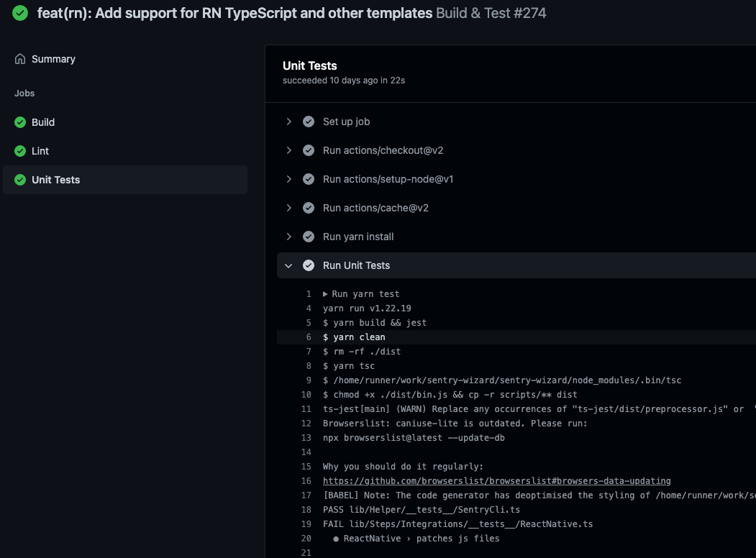Screen dimensions: 756x558
Task: Click the success icon next to Lint job
Action: click(x=20, y=151)
